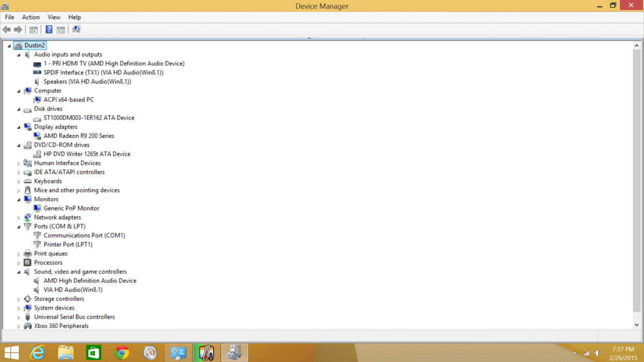The height and width of the screenshot is (362, 644).
Task: Click the vertical scrollbar down arrow
Action: tap(636, 325)
